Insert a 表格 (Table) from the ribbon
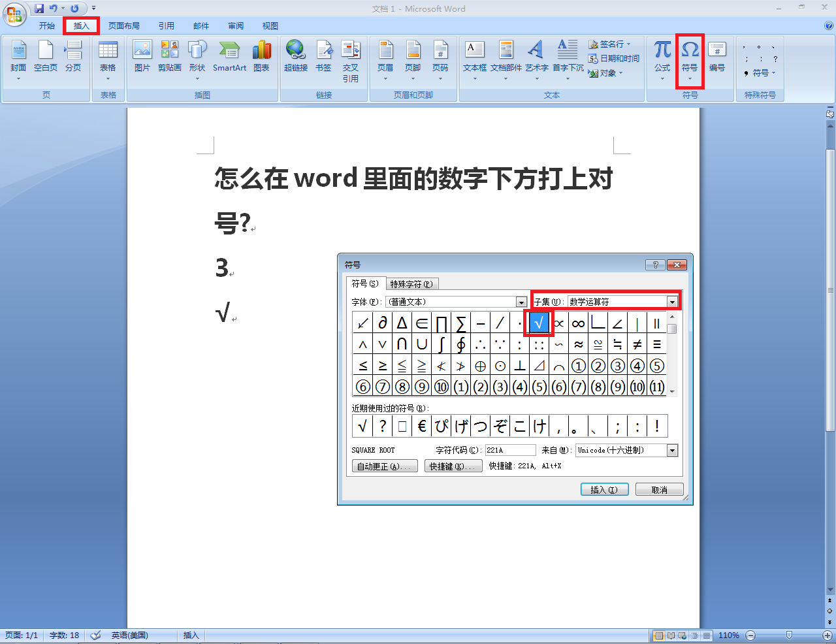 tap(108, 50)
